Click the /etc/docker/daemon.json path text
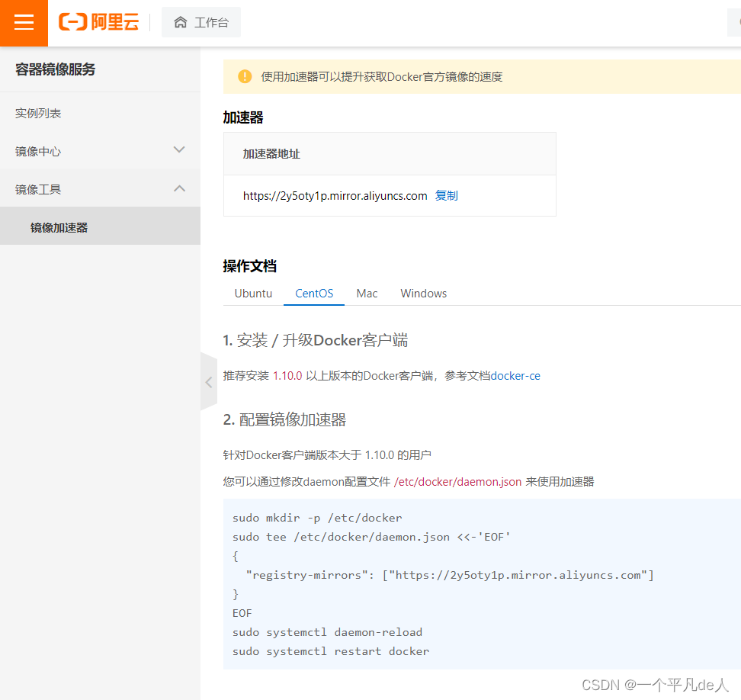This screenshot has width=741, height=700. point(457,482)
